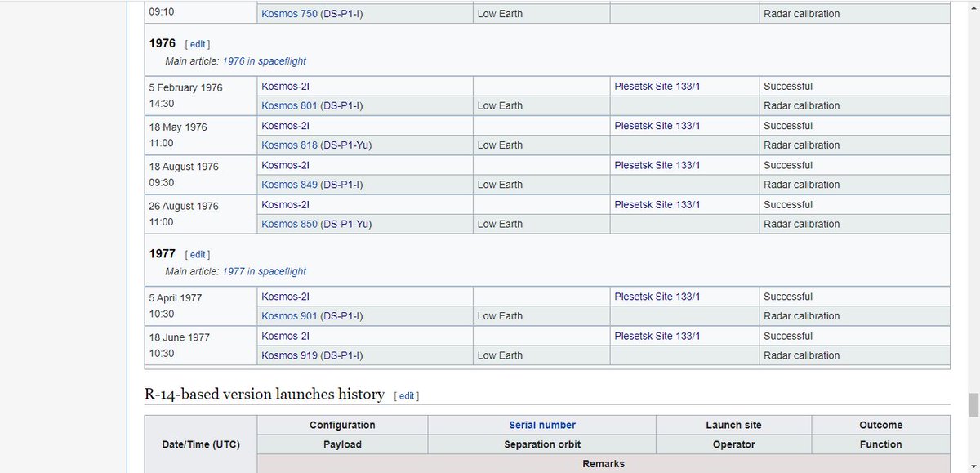Open the Kosmos 818 link
Image resolution: width=980 pixels, height=473 pixels.
click(x=289, y=145)
